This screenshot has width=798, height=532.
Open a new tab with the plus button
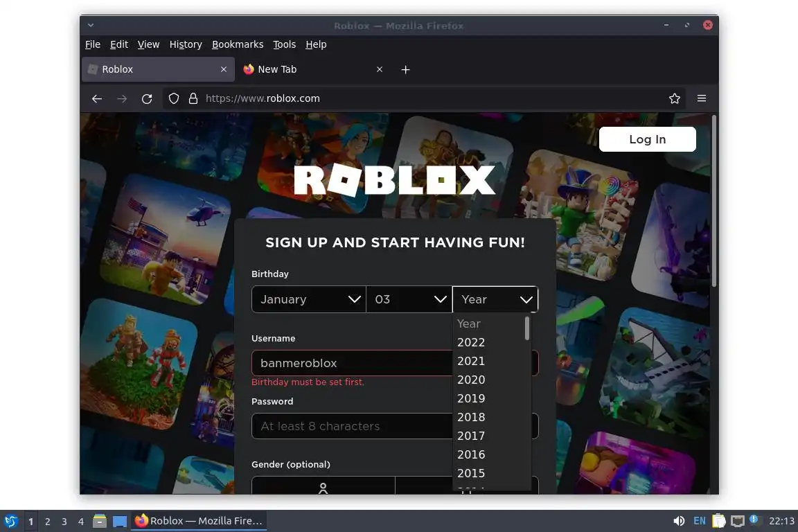(405, 70)
